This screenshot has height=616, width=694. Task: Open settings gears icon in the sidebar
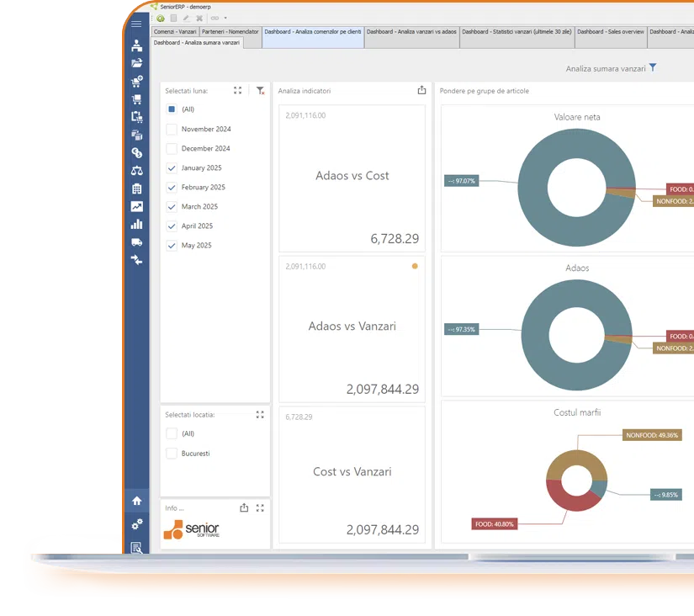tap(136, 524)
